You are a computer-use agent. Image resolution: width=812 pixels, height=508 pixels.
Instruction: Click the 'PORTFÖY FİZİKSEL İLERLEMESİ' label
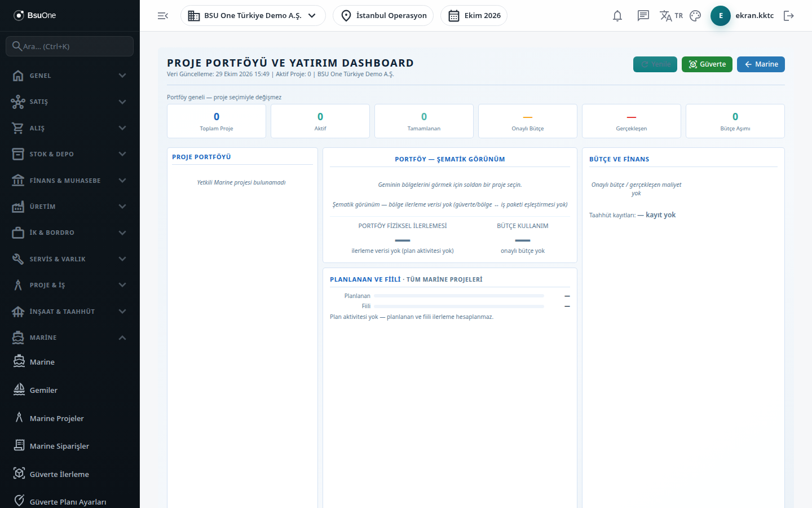[x=403, y=226]
